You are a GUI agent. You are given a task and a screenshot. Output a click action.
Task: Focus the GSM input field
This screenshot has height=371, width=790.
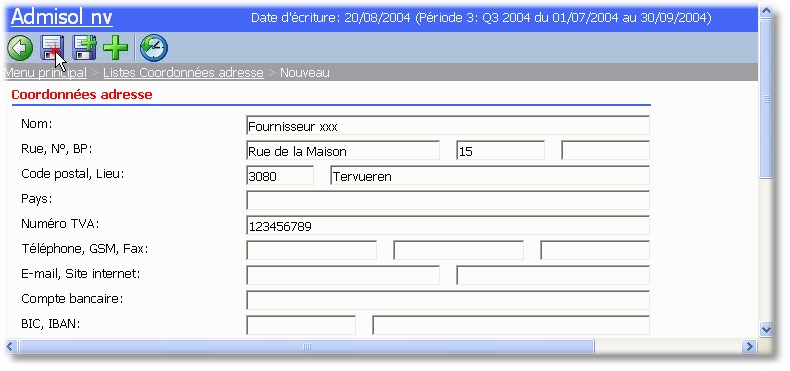458,251
